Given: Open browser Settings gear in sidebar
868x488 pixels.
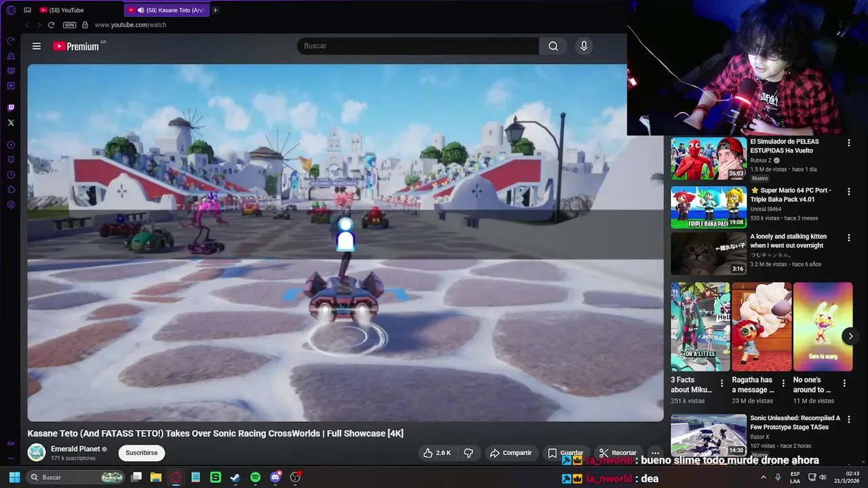Looking at the screenshot, I should click(x=11, y=205).
